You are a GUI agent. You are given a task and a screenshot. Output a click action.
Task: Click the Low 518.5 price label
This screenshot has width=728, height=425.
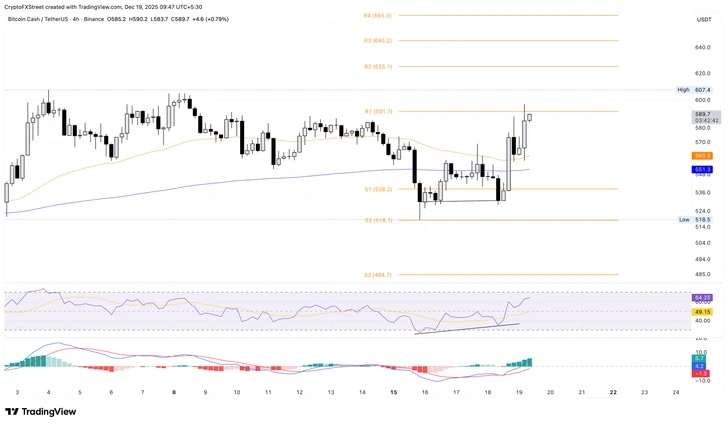tap(695, 220)
